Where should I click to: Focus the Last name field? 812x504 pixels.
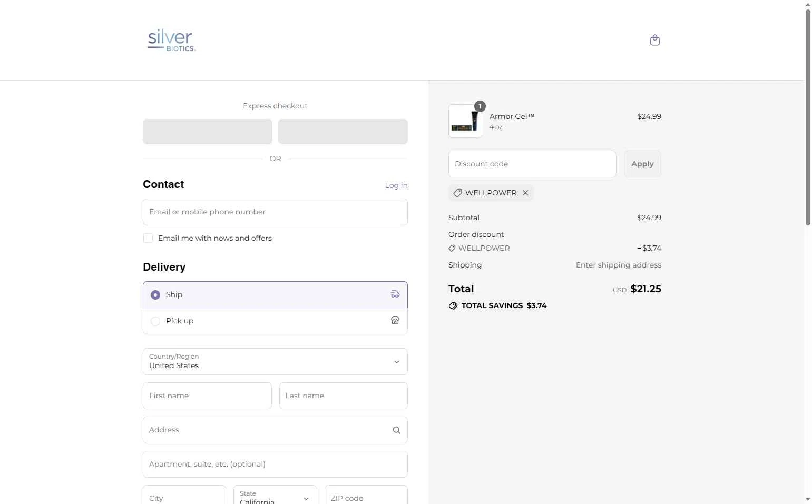[344, 396]
